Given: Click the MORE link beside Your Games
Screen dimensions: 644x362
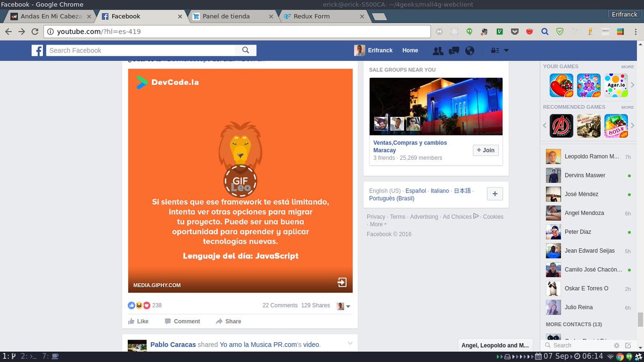Looking at the screenshot, I should point(627,67).
